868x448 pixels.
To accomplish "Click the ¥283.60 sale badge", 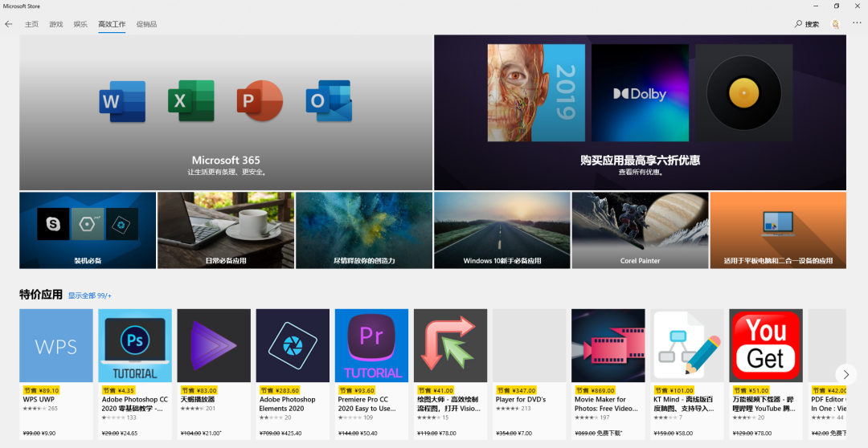I will tap(280, 390).
